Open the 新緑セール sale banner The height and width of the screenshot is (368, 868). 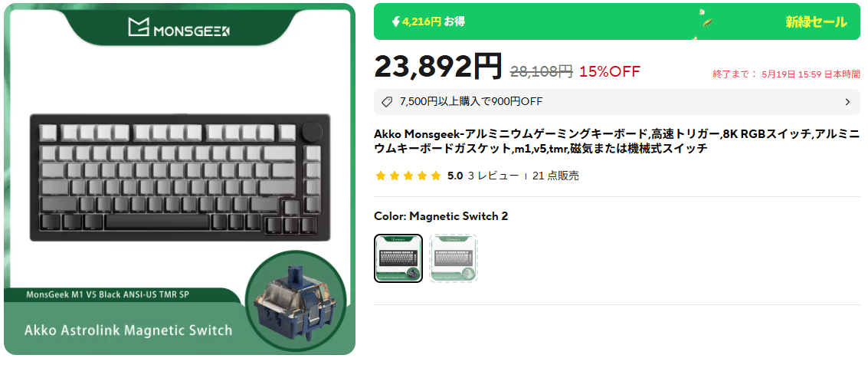[x=816, y=22]
